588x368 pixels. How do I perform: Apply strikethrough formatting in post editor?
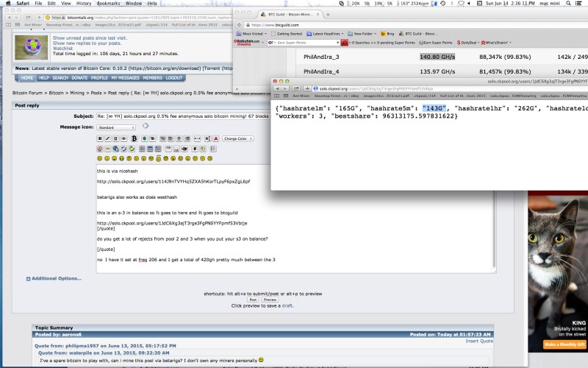(123, 138)
